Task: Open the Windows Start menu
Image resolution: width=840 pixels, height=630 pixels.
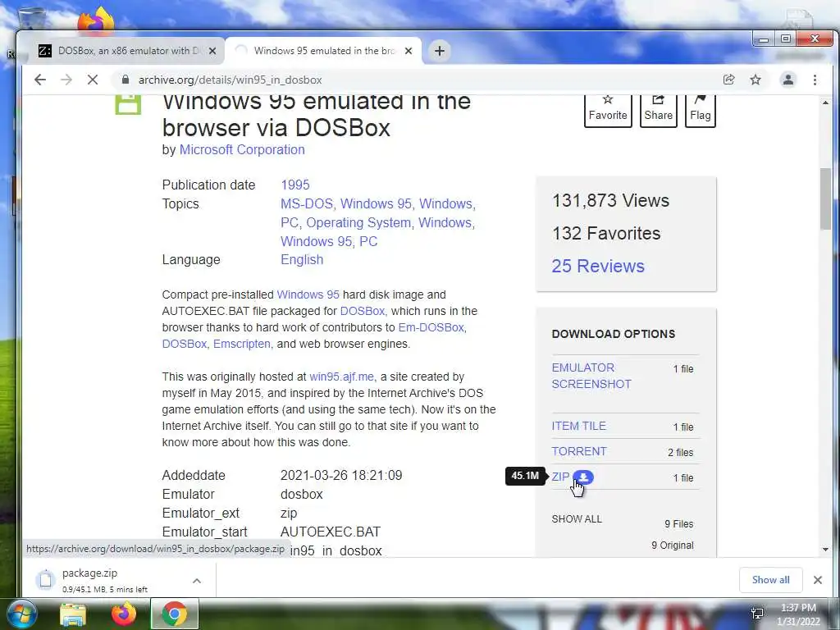Action: [21, 614]
